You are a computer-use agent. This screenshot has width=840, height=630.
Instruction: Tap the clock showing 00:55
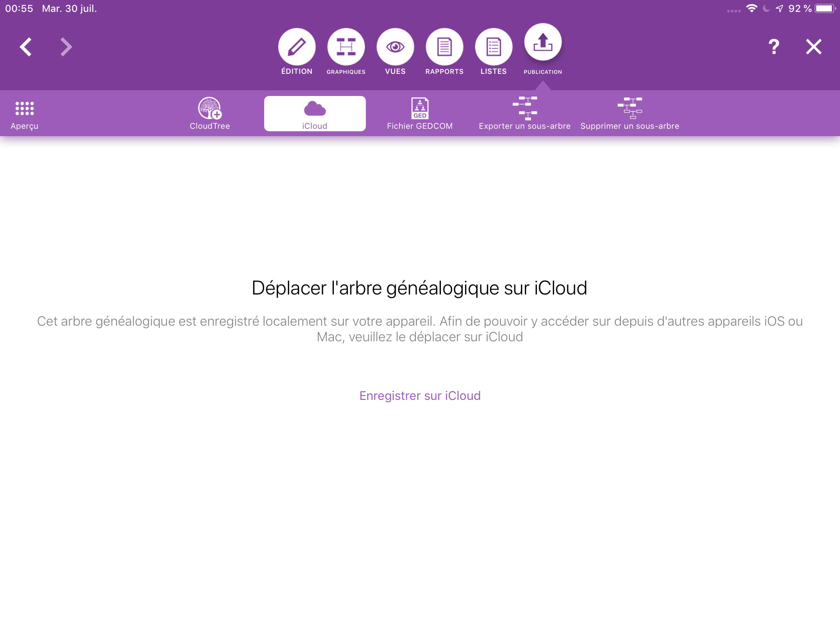pos(19,9)
